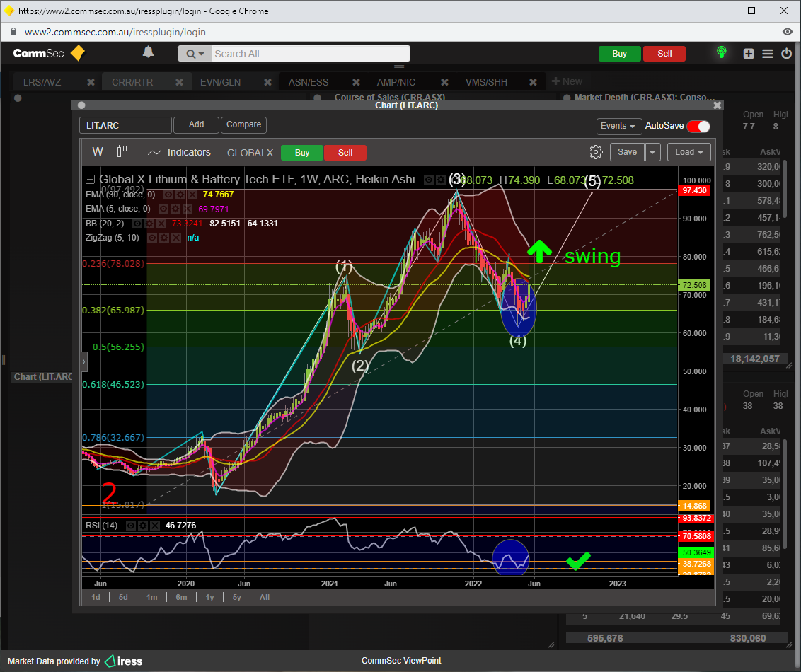
Task: Open EMA 5 indicator settings gear
Action: (x=175, y=209)
